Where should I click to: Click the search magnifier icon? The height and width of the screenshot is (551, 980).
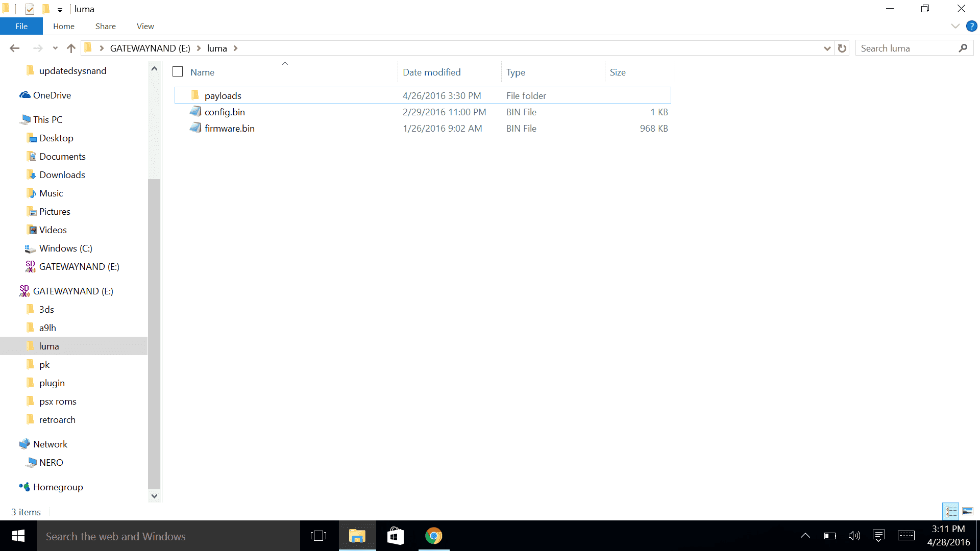(963, 48)
